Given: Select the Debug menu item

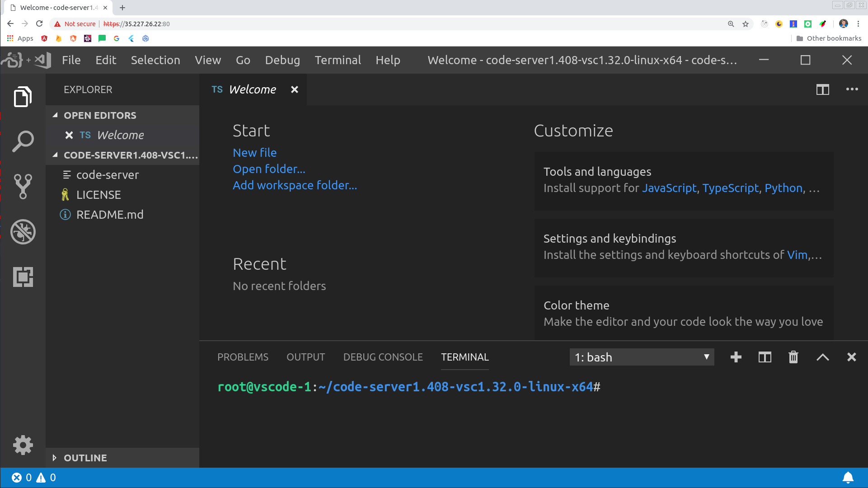Looking at the screenshot, I should (282, 60).
